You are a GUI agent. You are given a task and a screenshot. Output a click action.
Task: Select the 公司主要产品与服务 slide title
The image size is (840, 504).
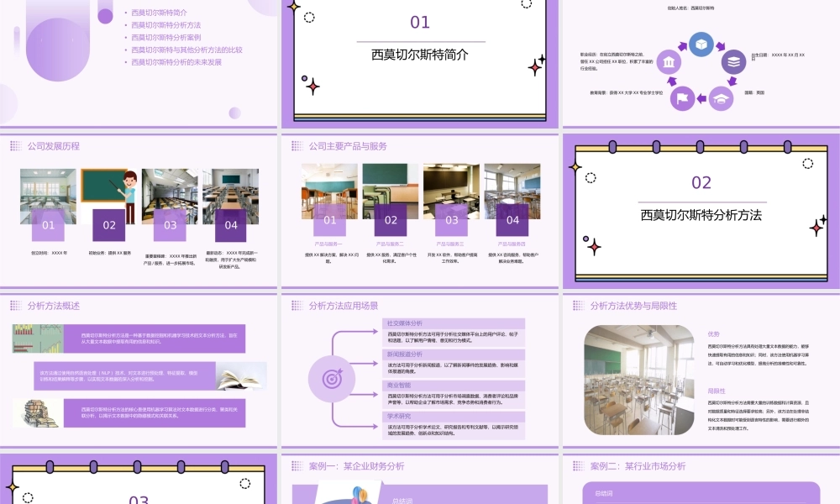click(348, 146)
